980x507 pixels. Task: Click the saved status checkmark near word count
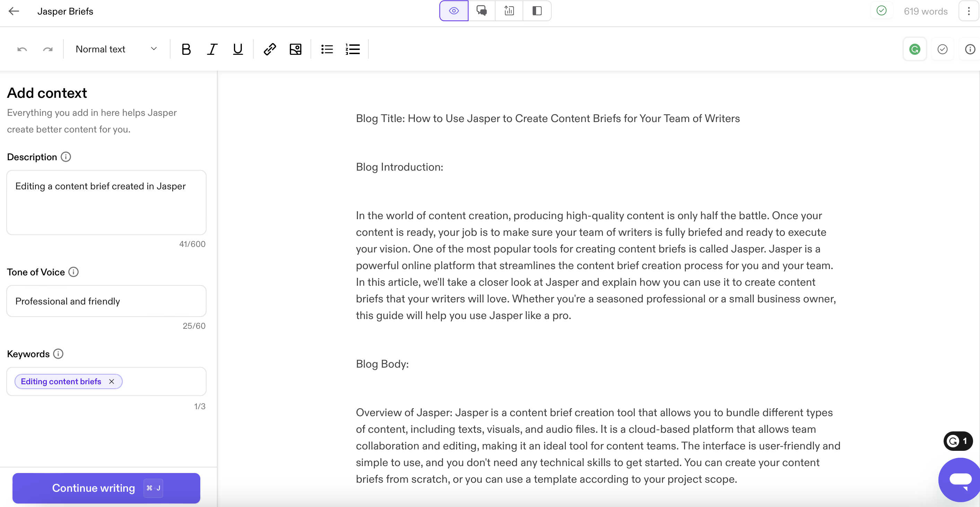tap(882, 11)
